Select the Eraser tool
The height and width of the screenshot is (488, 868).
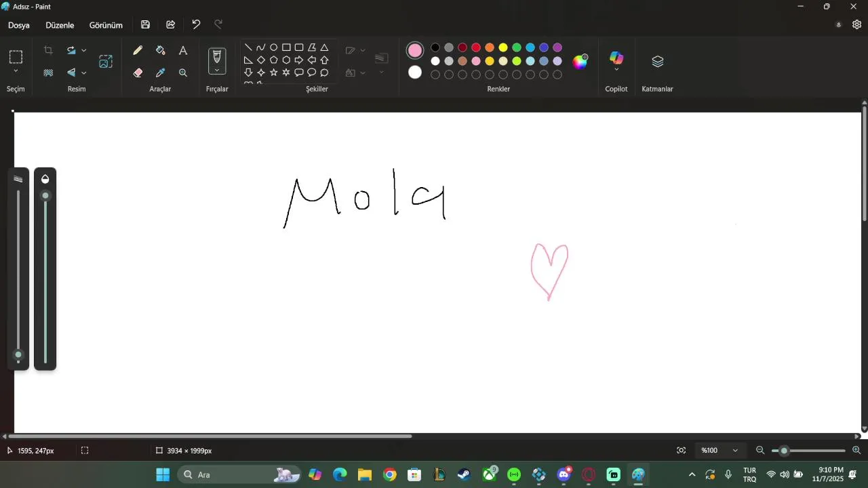(x=138, y=73)
